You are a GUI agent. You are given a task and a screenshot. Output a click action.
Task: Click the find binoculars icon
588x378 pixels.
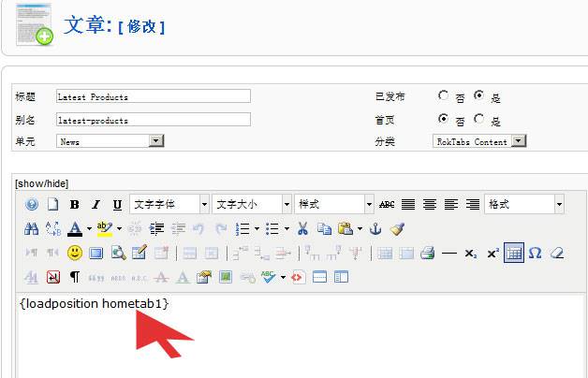coord(32,228)
